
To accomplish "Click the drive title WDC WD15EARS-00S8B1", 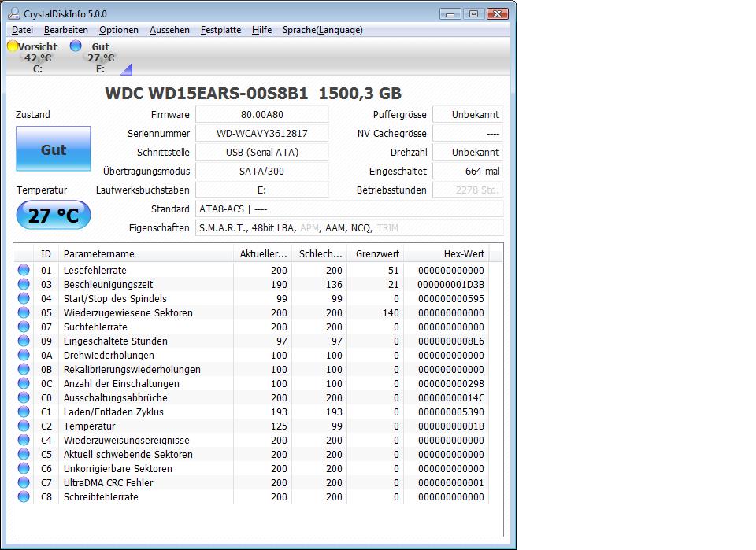I will (206, 93).
